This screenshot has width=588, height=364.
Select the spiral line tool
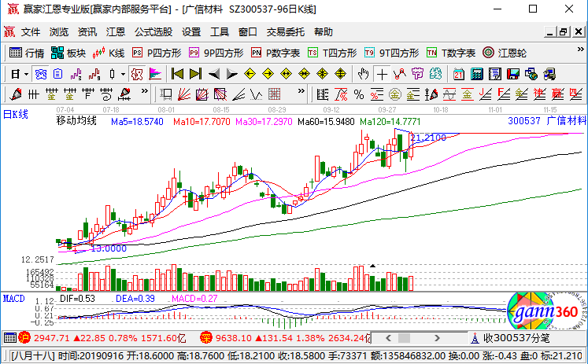coord(106,94)
